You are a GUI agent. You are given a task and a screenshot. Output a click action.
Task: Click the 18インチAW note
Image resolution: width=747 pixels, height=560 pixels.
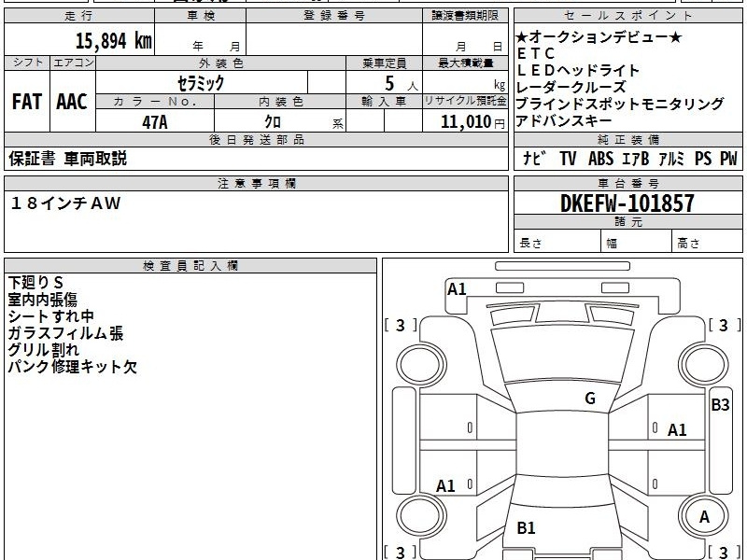pos(65,203)
